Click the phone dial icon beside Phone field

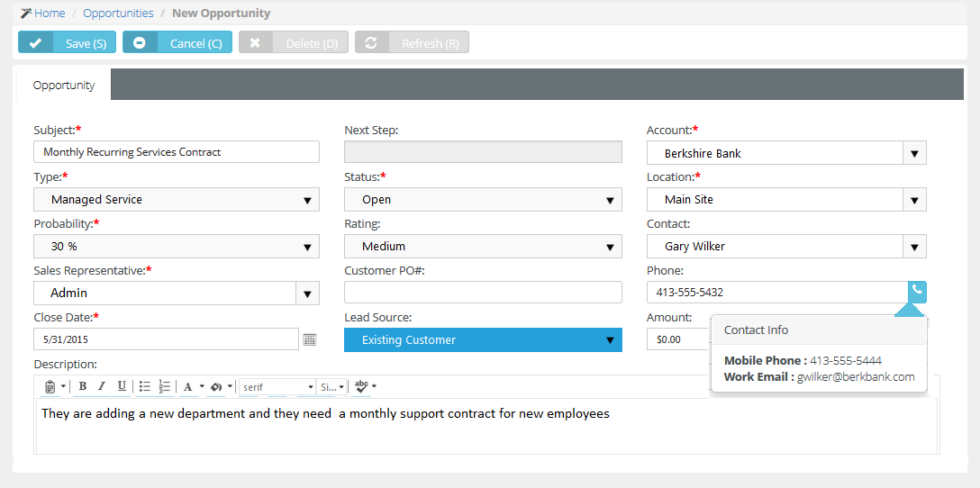[x=917, y=292]
